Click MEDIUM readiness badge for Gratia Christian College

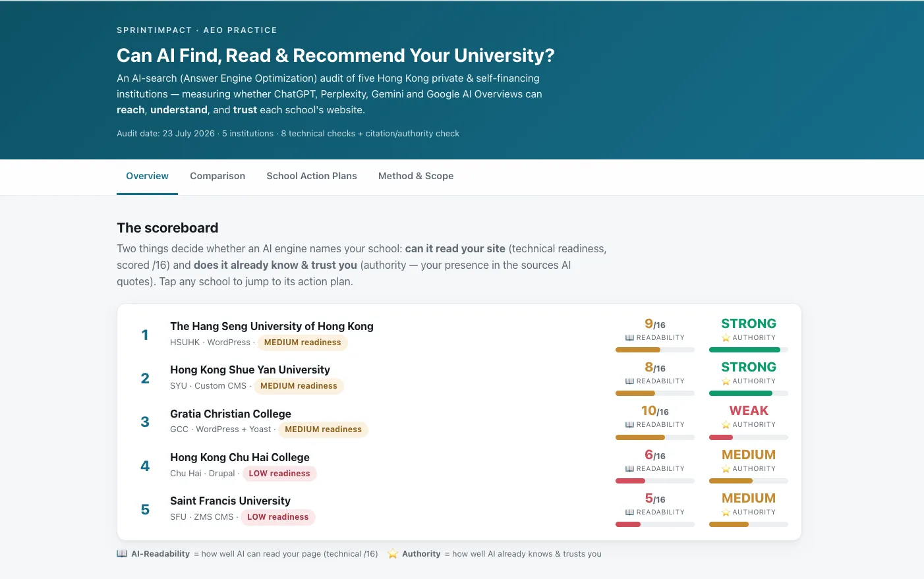click(323, 429)
